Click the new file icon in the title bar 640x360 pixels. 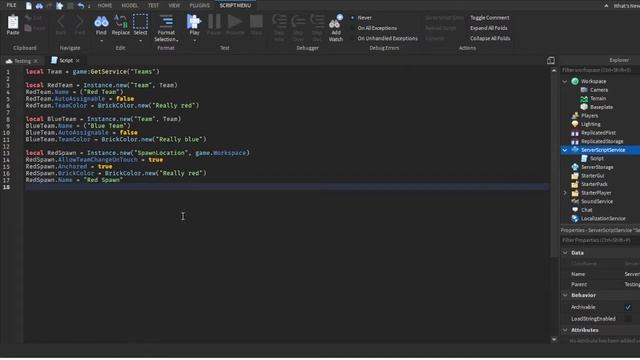29,6
